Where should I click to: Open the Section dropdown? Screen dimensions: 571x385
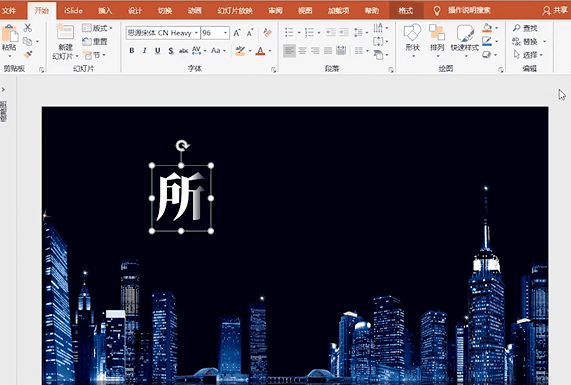[94, 55]
